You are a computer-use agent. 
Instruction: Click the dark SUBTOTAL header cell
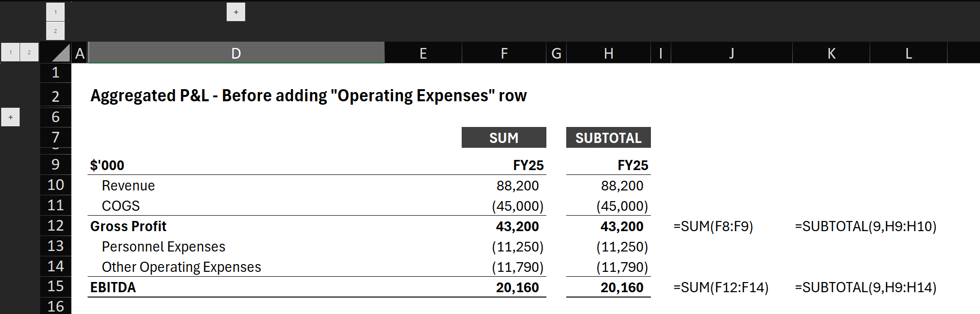[x=608, y=138]
